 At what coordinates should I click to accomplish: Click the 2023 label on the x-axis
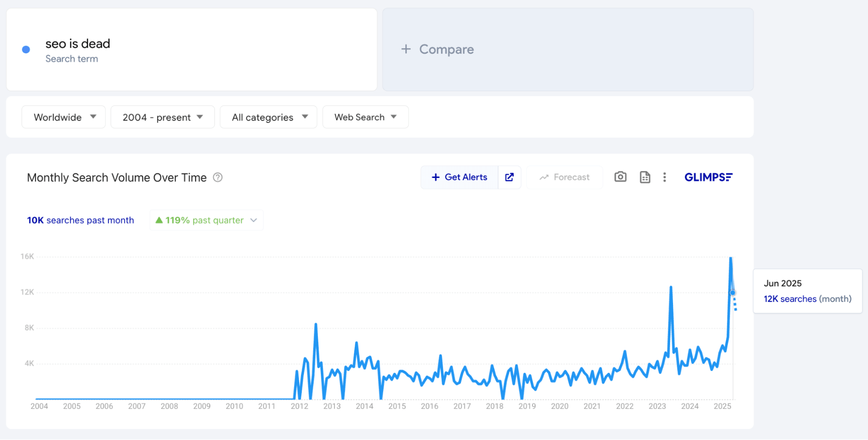657,406
